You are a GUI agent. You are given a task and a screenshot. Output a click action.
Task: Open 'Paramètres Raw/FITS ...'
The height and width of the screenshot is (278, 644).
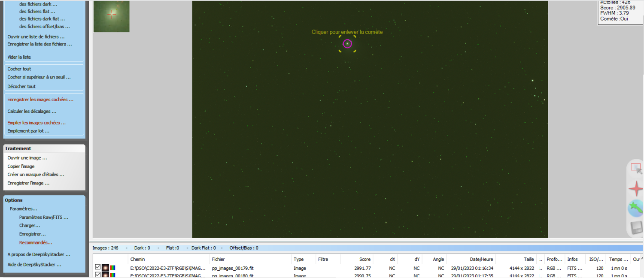(x=44, y=217)
